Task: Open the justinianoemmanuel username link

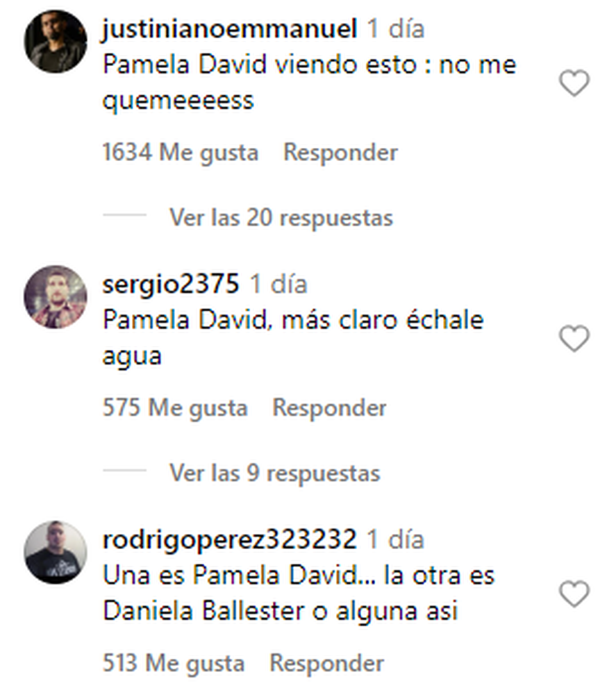Action: [229, 29]
